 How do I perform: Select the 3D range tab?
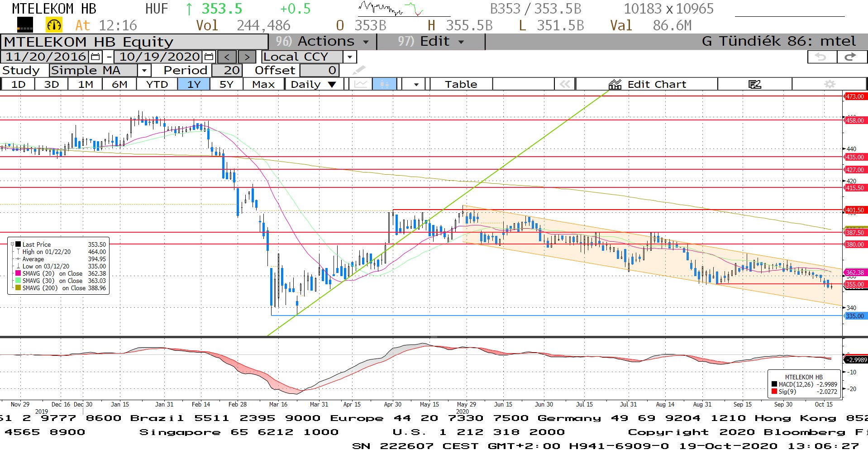click(52, 84)
